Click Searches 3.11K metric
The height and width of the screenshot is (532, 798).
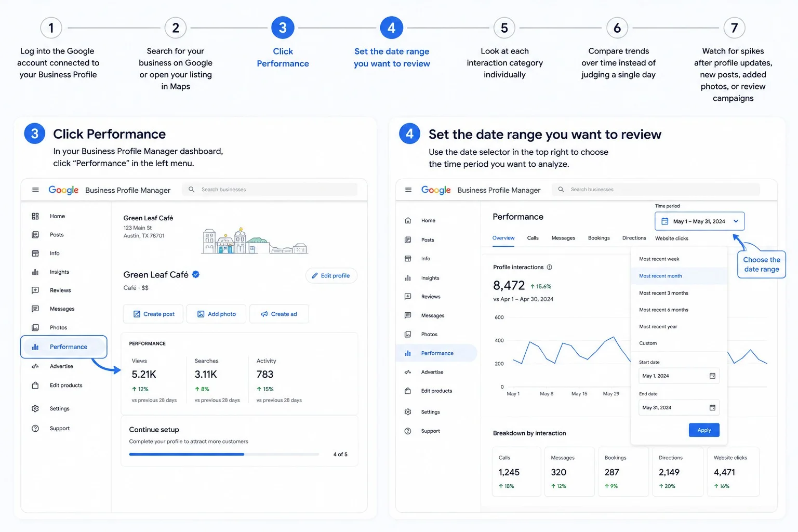point(217,381)
